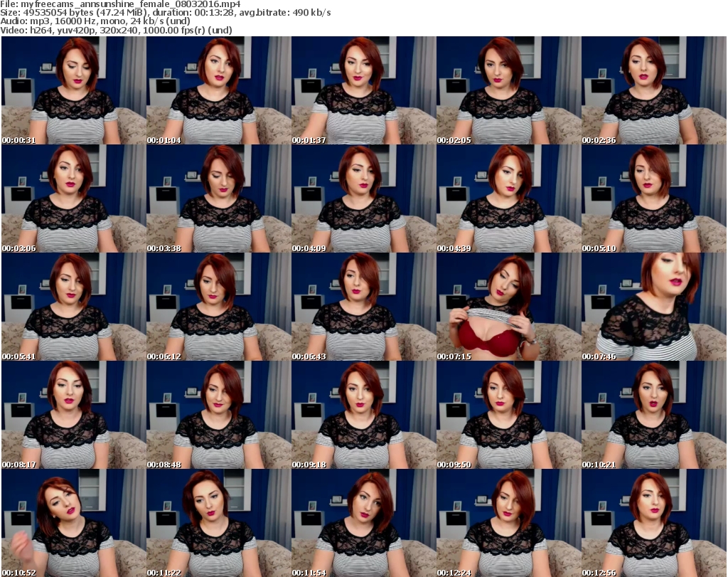Click the 00:07:15 frame
Screen dimensions: 728x577
pyautogui.click(x=509, y=307)
